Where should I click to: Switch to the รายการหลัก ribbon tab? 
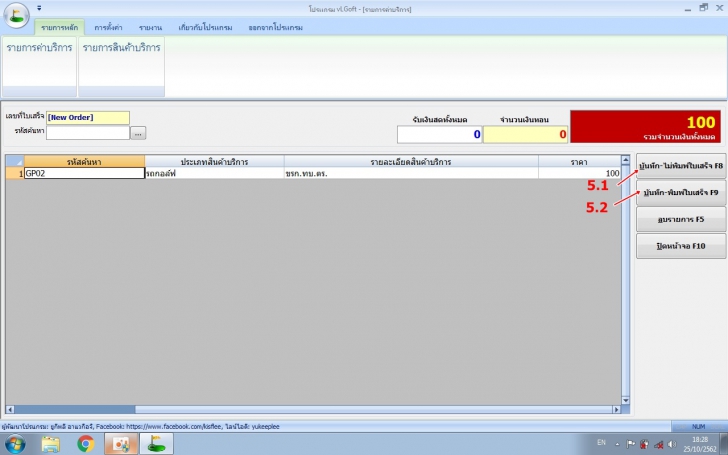tap(59, 27)
